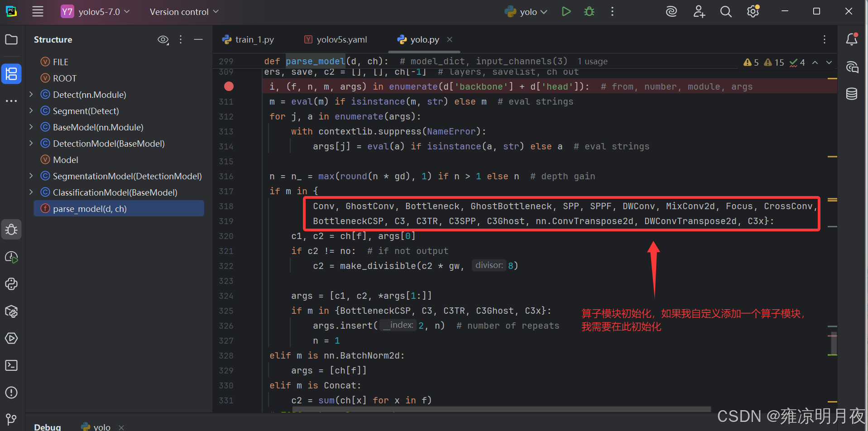This screenshot has height=431, width=868.
Task: Click the editor vertical scrollbar thumb
Action: point(834,343)
